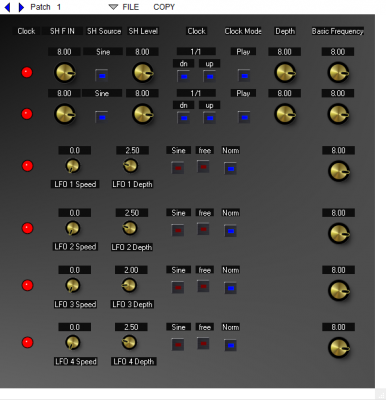Click the Basic Frequency column header
The image size is (386, 400).
pos(337,31)
